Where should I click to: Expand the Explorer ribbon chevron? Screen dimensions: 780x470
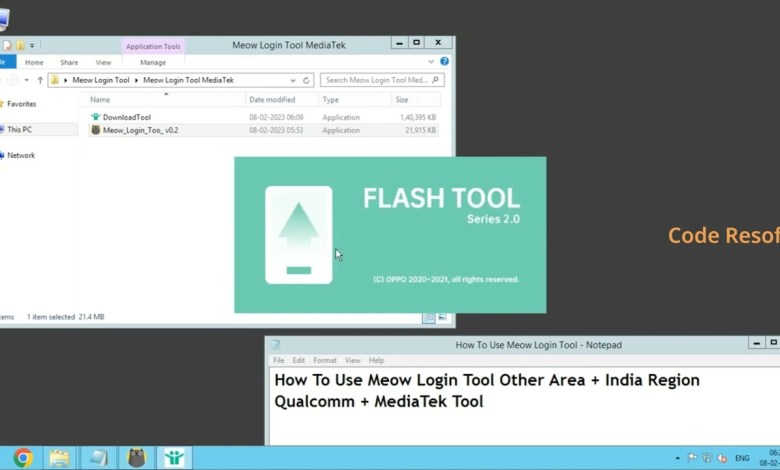(431, 62)
